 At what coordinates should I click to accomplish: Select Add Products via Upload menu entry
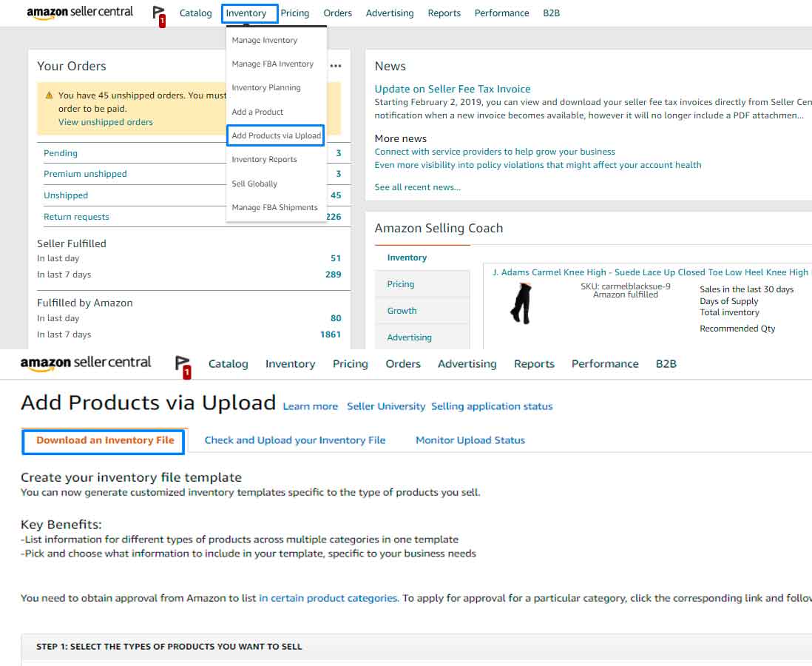(x=276, y=135)
